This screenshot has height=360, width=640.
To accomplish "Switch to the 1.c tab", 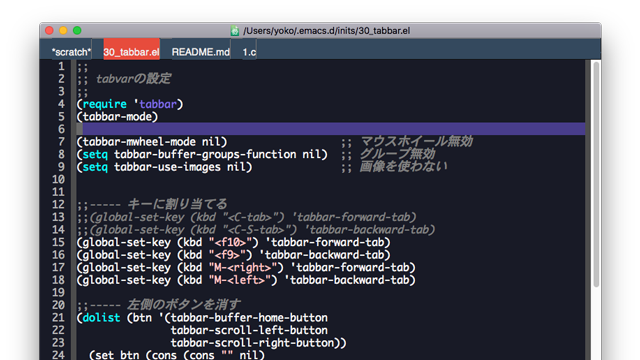I will tap(249, 52).
